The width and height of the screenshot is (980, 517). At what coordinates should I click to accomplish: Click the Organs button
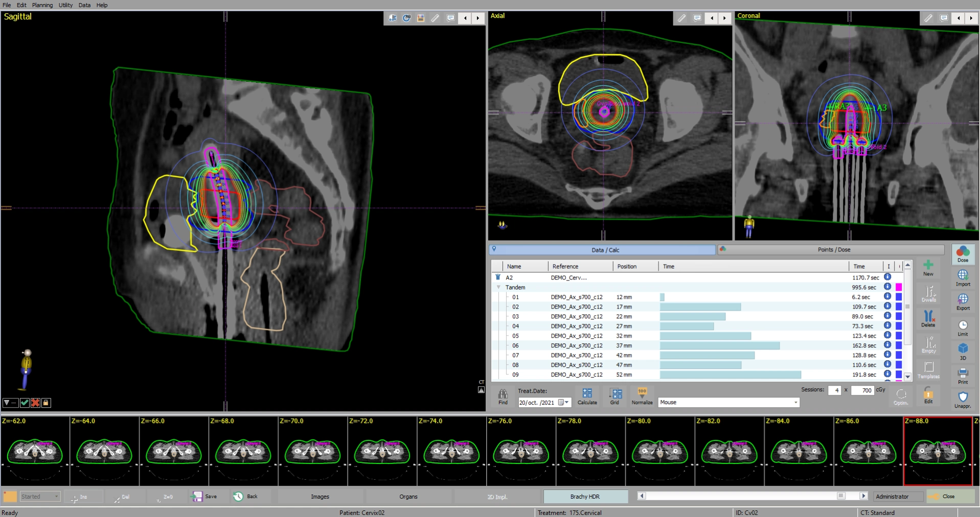point(408,497)
